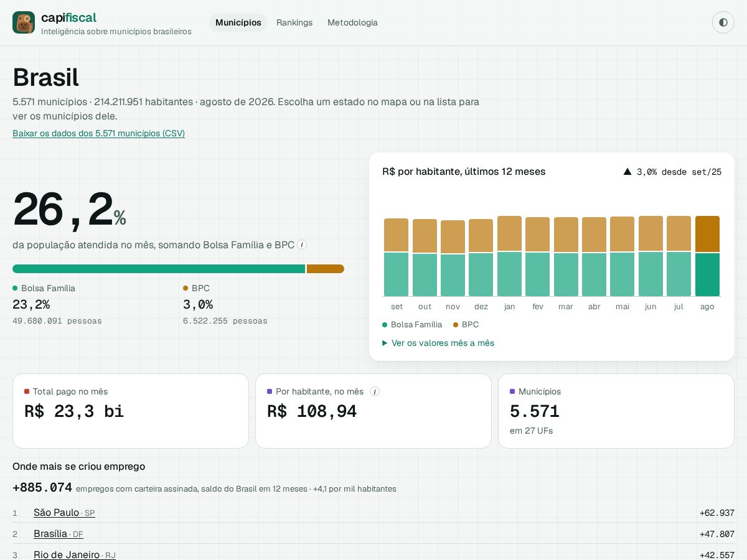Click the +47.807 value for Brasília
This screenshot has width=747, height=560.
pos(717,534)
